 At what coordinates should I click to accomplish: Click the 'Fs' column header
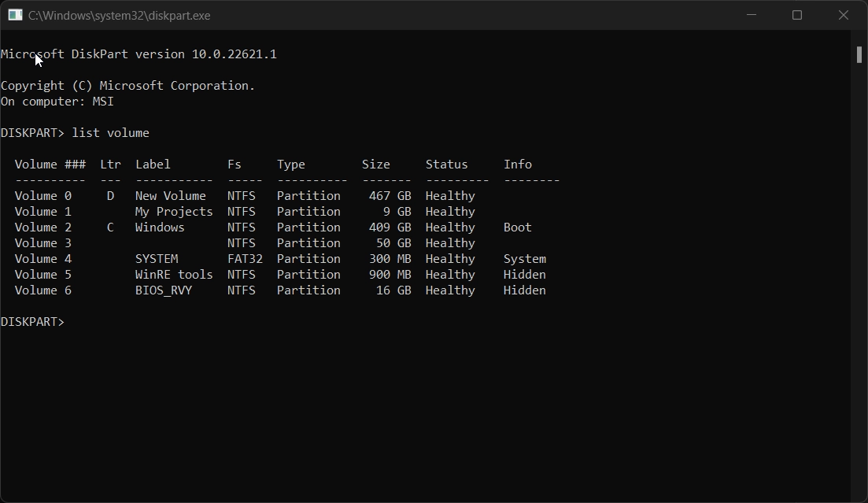235,165
